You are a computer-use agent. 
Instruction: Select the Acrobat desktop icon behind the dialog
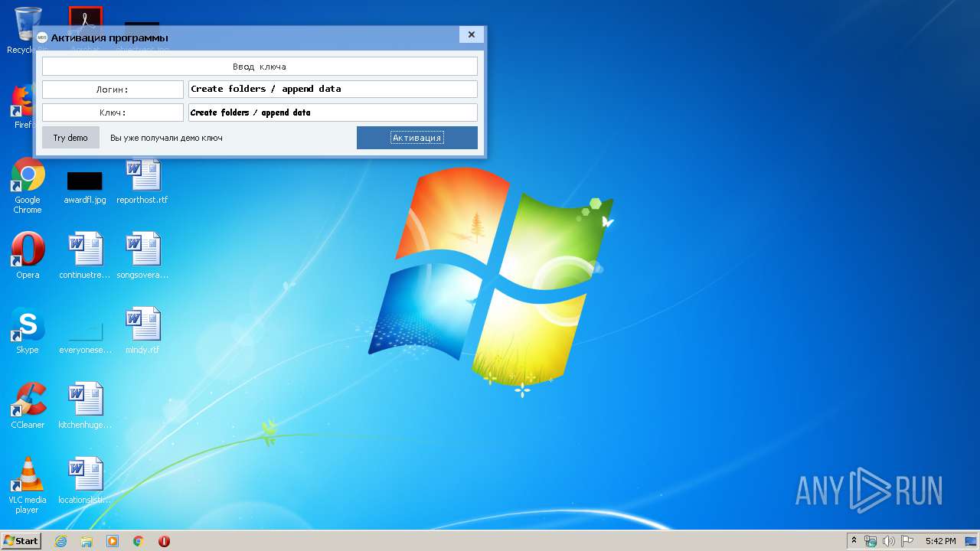(85, 17)
